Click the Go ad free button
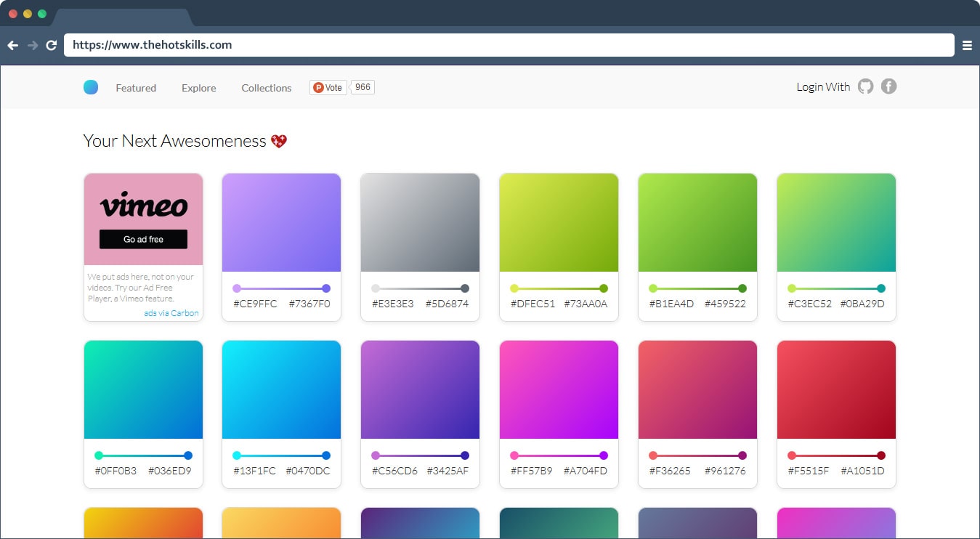This screenshot has width=980, height=539. pyautogui.click(x=143, y=239)
